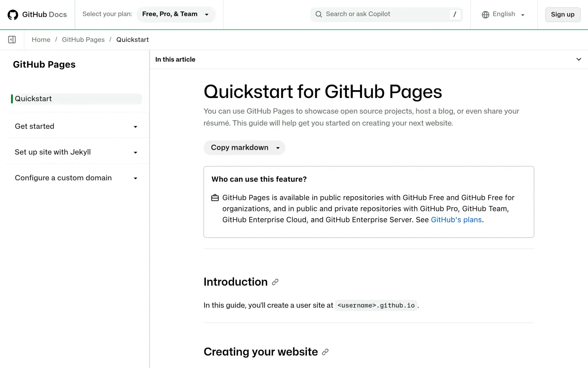Click the Quickstart breadcrumb item

pos(132,39)
